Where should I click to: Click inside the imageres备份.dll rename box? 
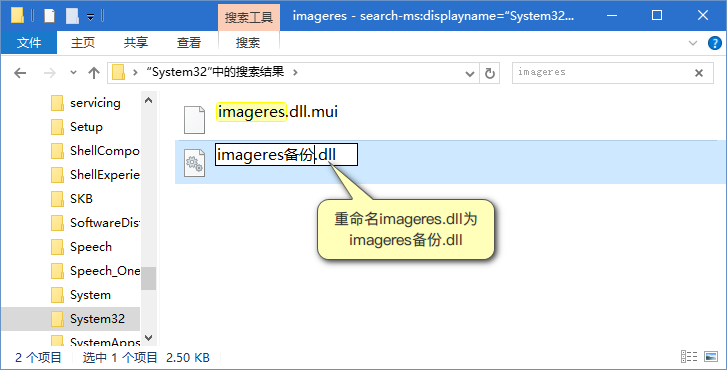[x=286, y=154]
